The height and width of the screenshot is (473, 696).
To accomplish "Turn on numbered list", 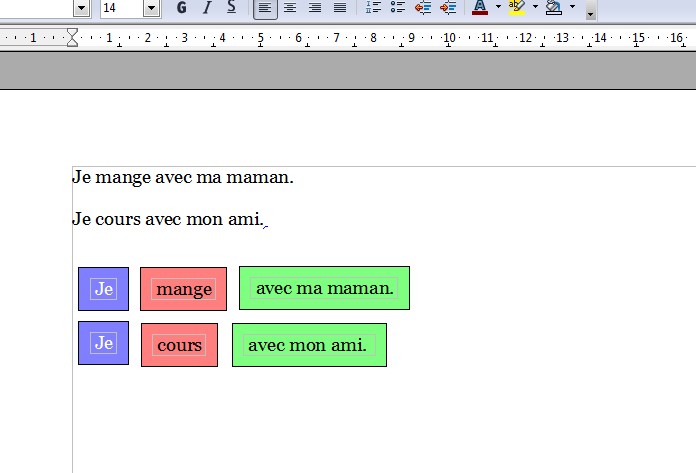I will click(x=373, y=8).
